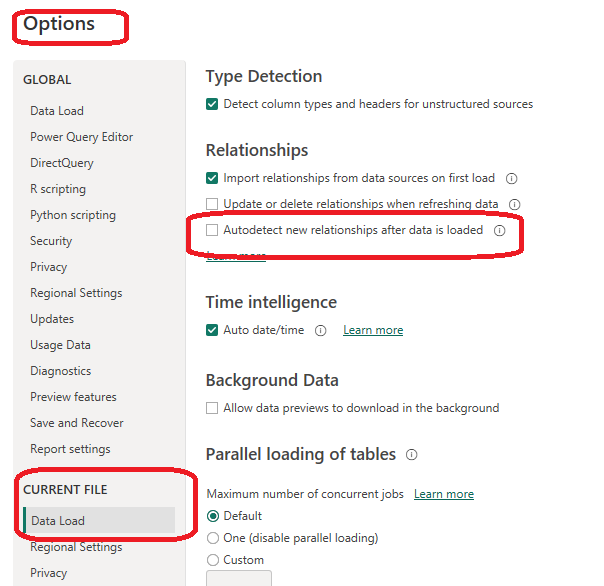
Task: Click info icon beside Autodetect new relationships
Action: coord(500,231)
